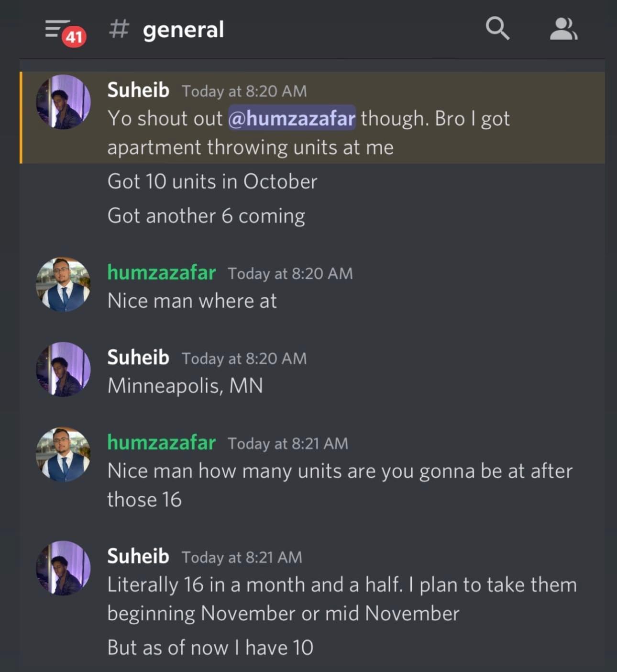
Task: Click Suheib's avatar beside 'Minneapolis, MN'
Action: click(64, 369)
